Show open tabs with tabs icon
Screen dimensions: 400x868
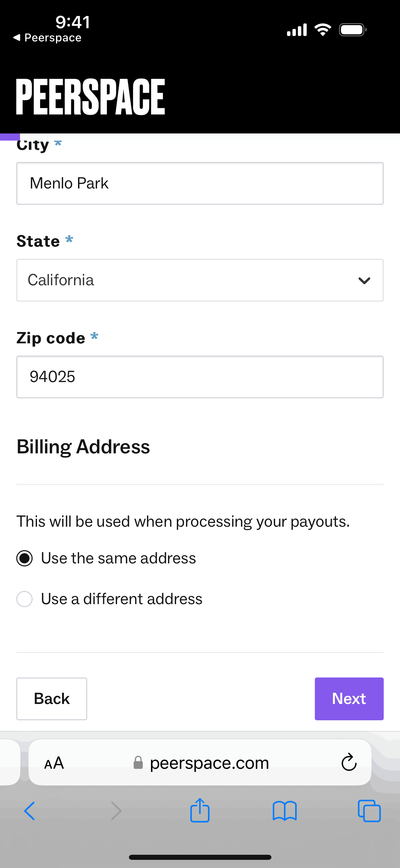[x=369, y=811]
